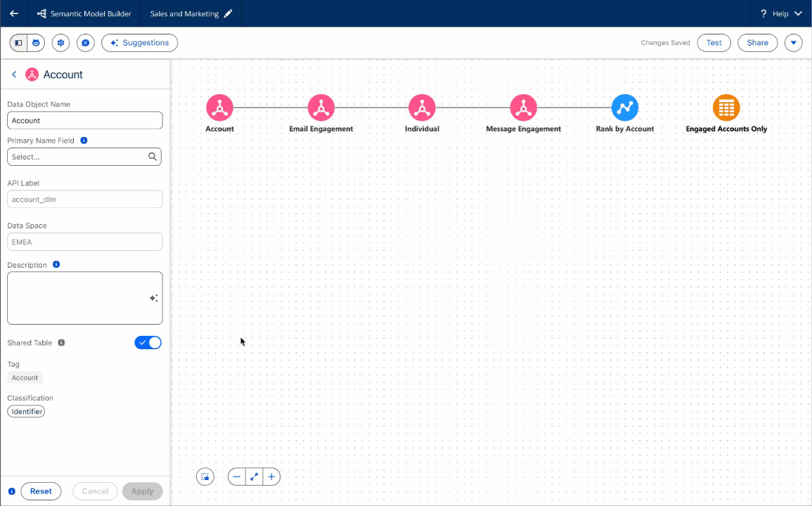The image size is (812, 506).
Task: Click into the Description text area
Action: point(77,298)
